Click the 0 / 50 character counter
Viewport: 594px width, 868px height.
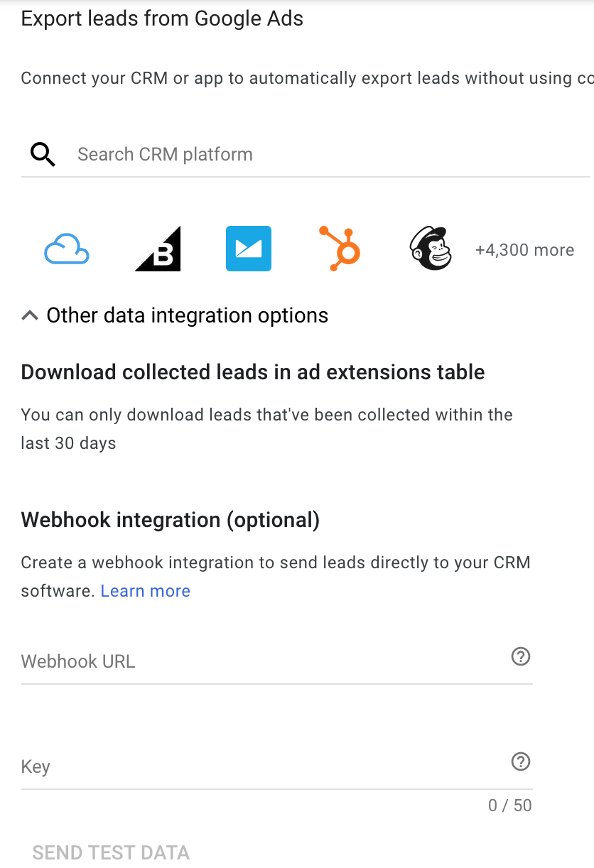tap(510, 805)
